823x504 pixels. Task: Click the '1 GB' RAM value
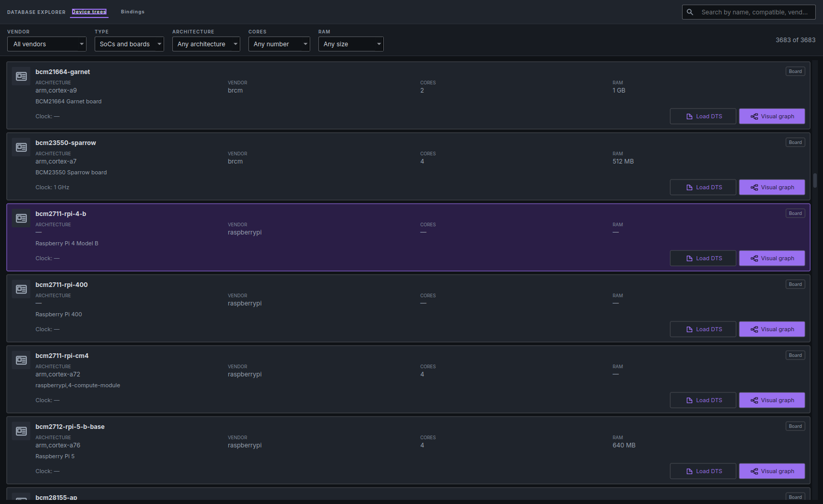point(619,91)
